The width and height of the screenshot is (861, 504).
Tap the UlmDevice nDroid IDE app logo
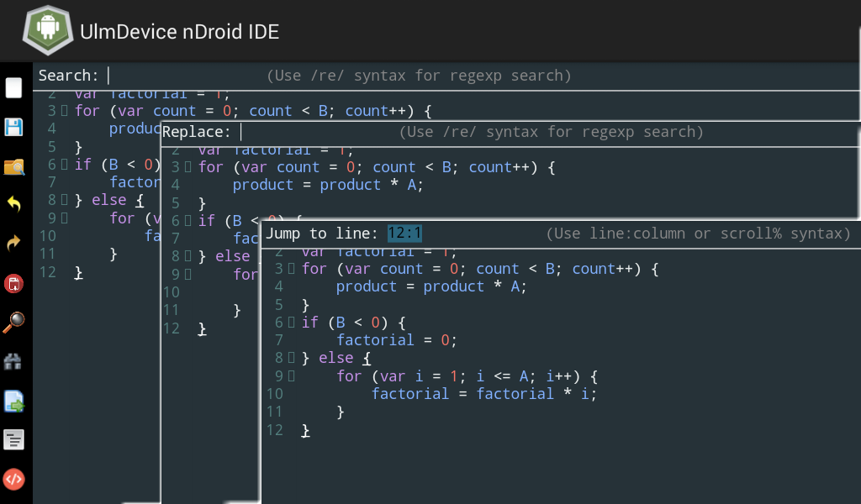coord(48,30)
